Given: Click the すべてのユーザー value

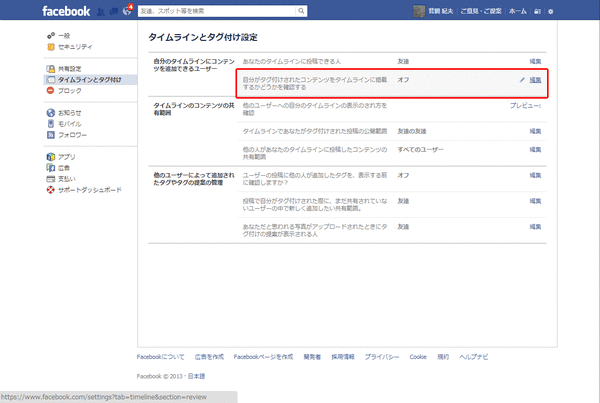Looking at the screenshot, I should click(x=421, y=149).
